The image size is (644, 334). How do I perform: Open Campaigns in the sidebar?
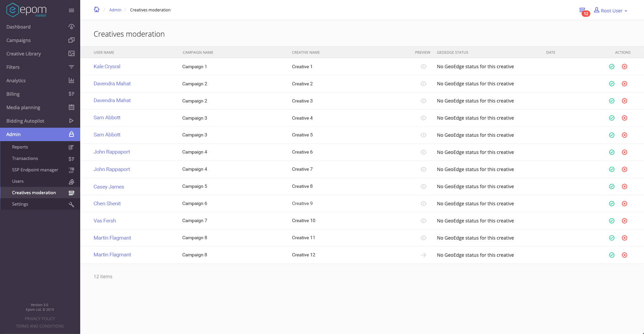[40, 40]
